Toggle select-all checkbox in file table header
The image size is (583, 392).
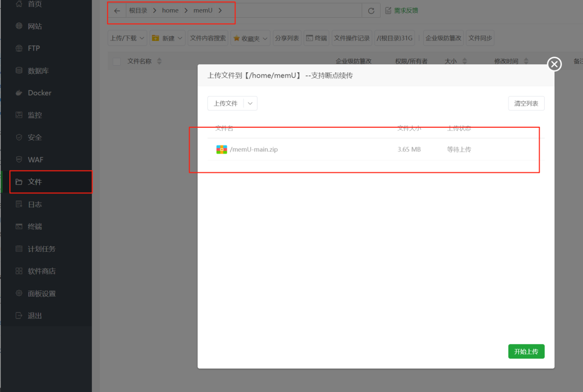point(117,61)
